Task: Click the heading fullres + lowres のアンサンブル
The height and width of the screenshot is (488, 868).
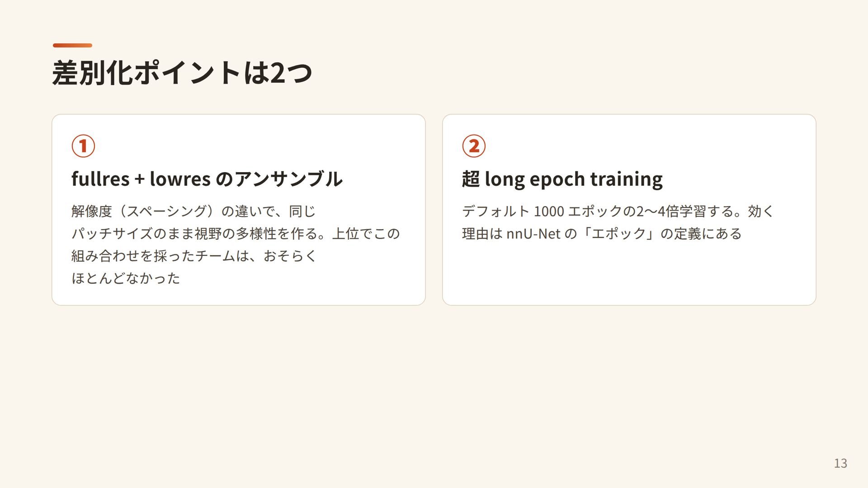Action: 207,178
